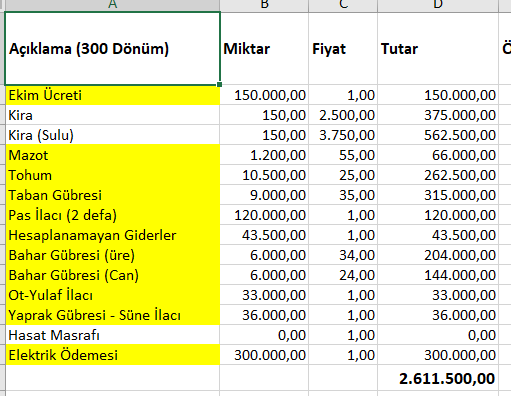Select the 'Kira (Sulu)' cell
The width and height of the screenshot is (511, 396).
point(113,135)
